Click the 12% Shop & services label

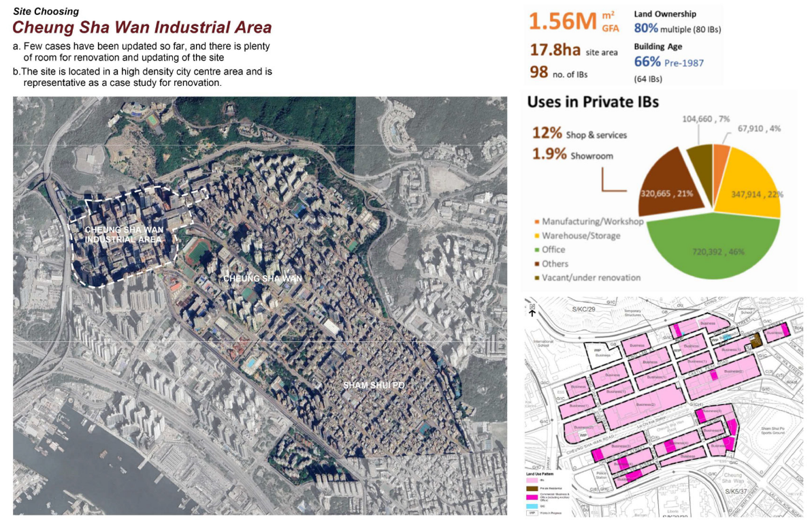[x=579, y=134]
